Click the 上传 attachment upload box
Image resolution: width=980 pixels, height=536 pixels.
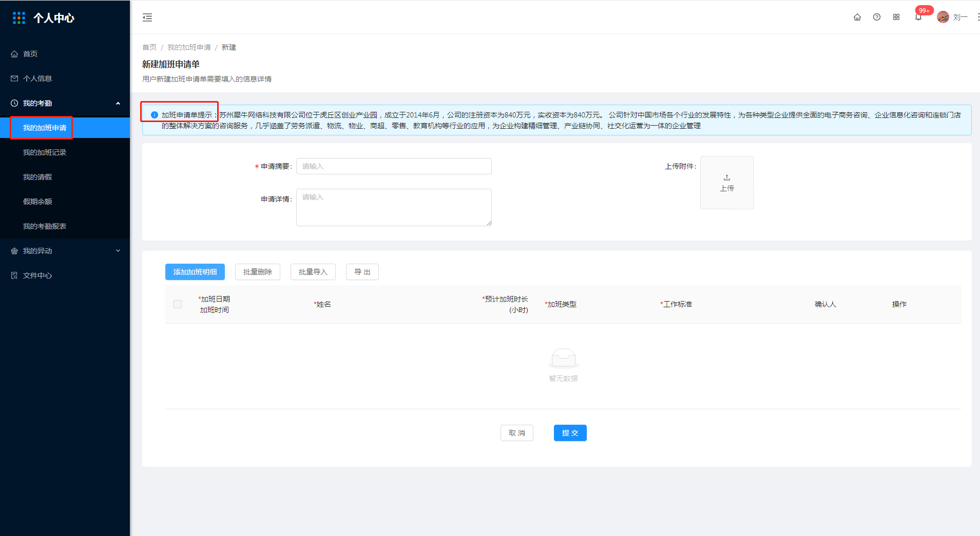[x=727, y=183]
